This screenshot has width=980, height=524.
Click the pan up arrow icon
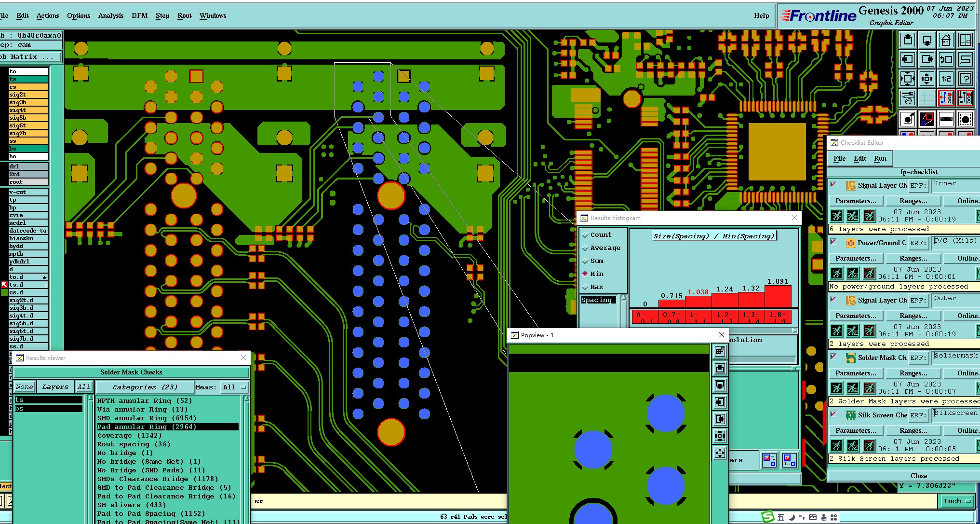click(x=908, y=40)
